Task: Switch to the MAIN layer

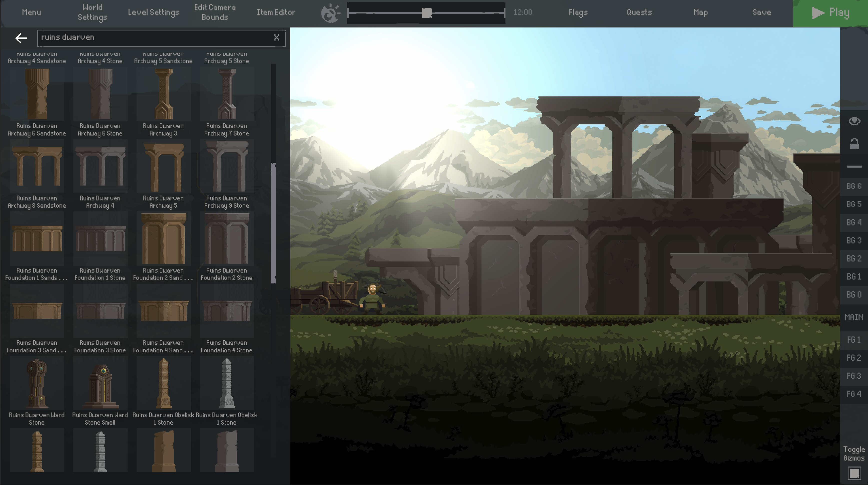Action: pos(854,317)
